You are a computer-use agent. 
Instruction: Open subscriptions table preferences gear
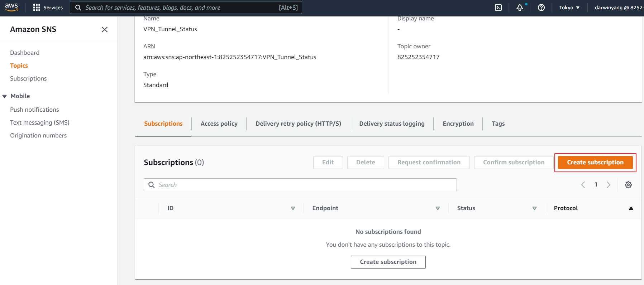point(628,185)
